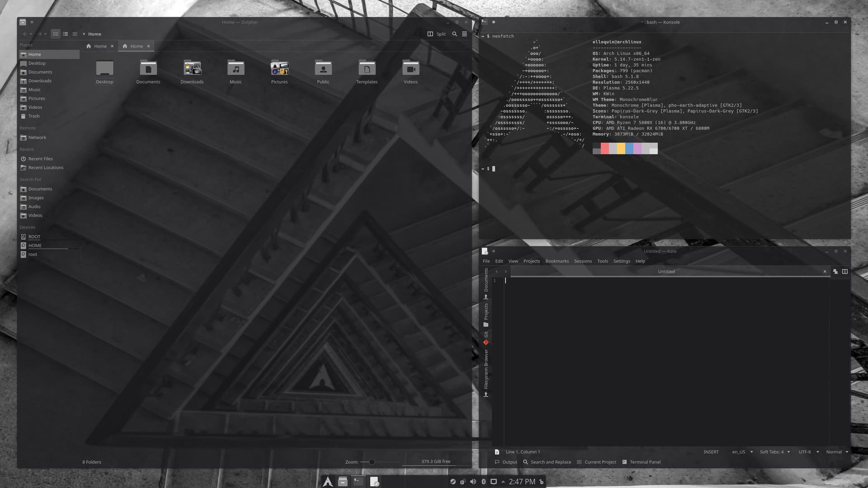Open the Videos folder in file view
The image size is (868, 488).
point(410,72)
